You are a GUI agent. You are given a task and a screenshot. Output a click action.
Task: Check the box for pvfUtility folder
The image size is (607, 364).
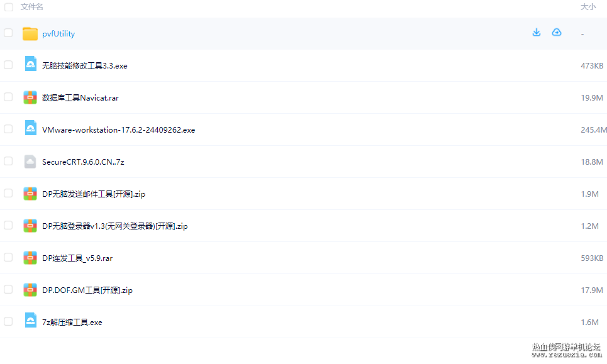[8, 33]
